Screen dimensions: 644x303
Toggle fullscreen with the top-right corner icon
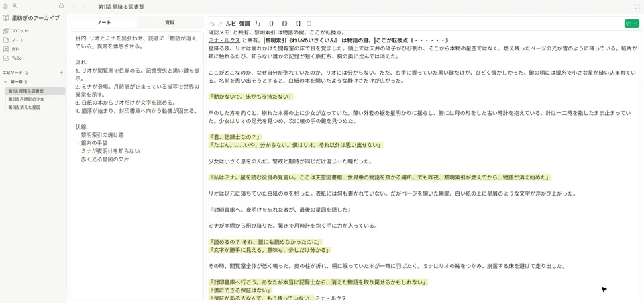click(637, 7)
